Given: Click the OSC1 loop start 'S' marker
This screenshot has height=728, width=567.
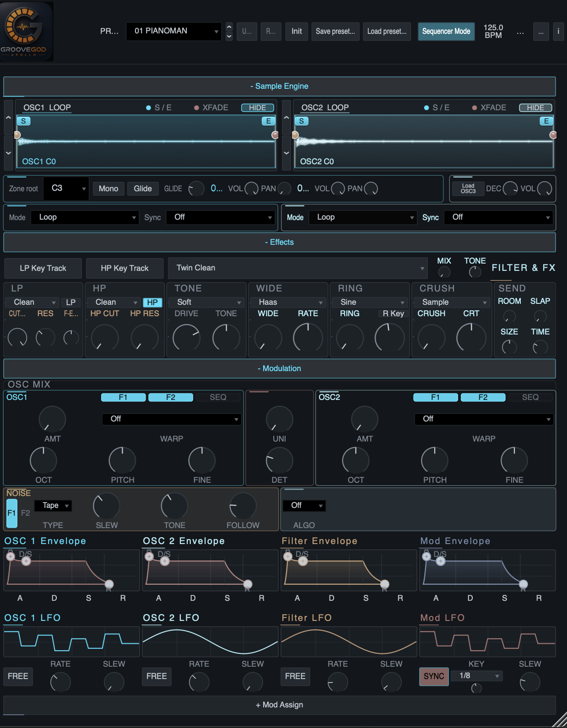Looking at the screenshot, I should point(23,121).
